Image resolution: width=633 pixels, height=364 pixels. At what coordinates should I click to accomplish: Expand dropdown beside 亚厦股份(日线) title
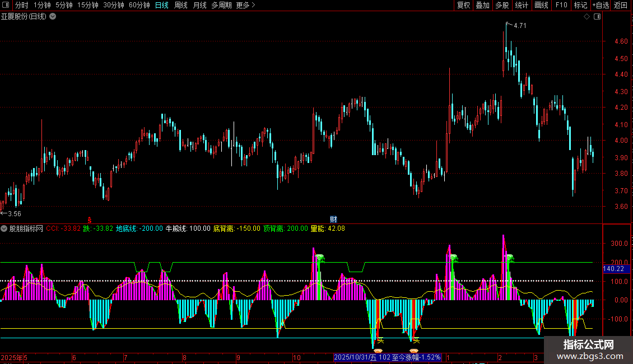click(53, 17)
